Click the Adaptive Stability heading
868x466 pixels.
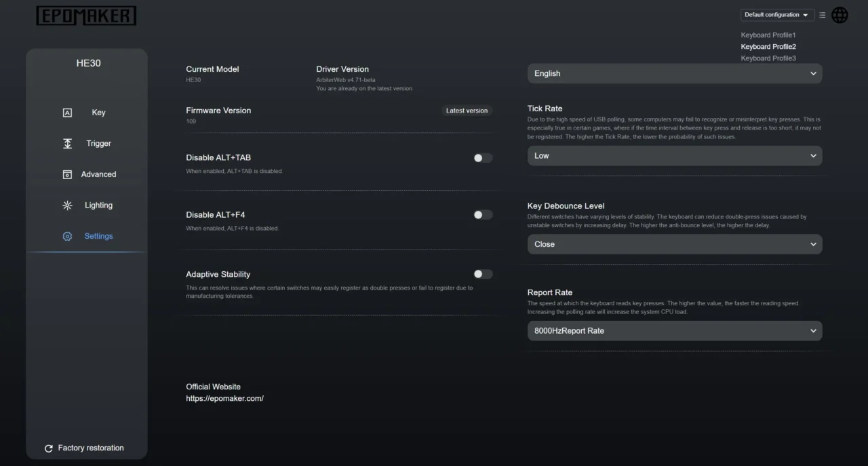coord(218,275)
